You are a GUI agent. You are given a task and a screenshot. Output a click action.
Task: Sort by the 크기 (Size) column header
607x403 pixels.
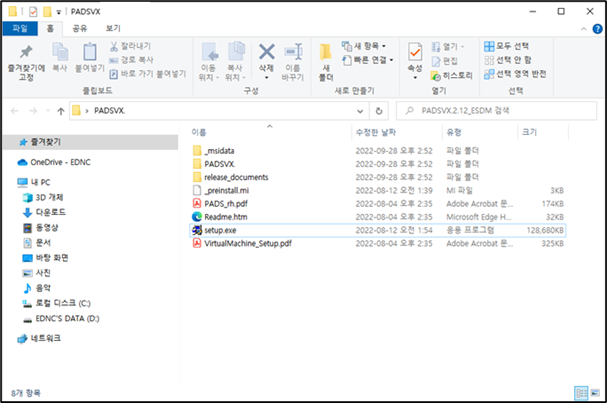coord(543,132)
